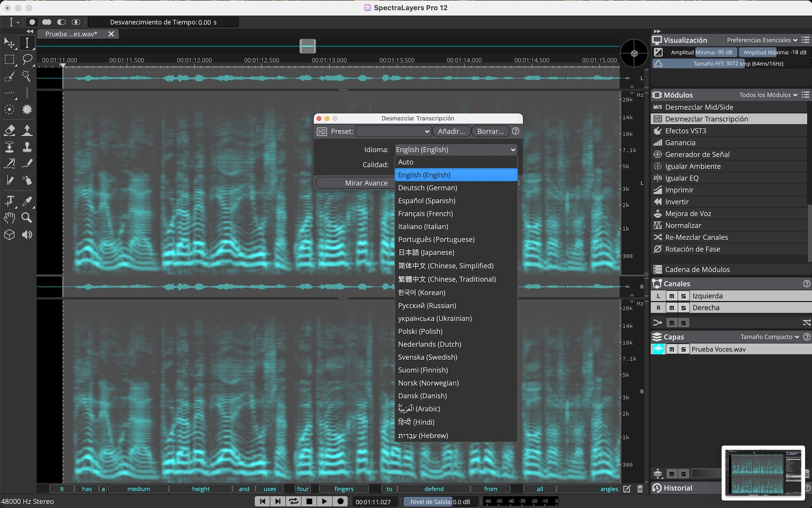
Task: Click the Stop transport button
Action: [x=309, y=501]
